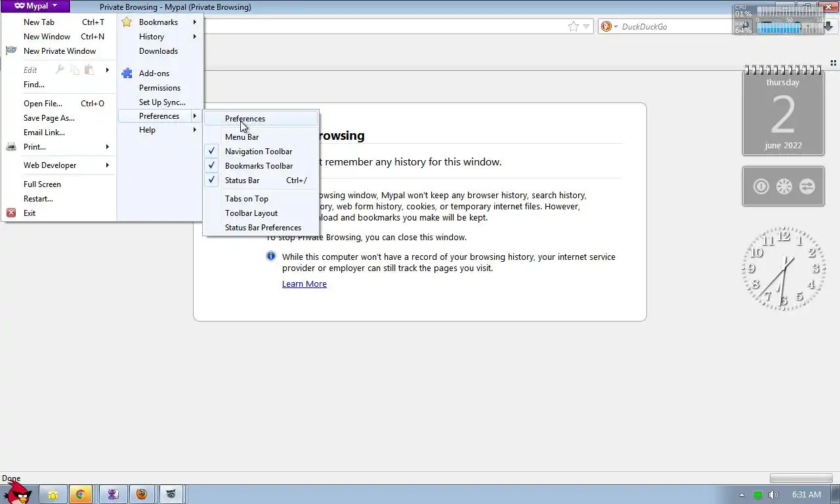Toggle Tabs on Top option
Viewport: 840px width, 504px height.
261,199
